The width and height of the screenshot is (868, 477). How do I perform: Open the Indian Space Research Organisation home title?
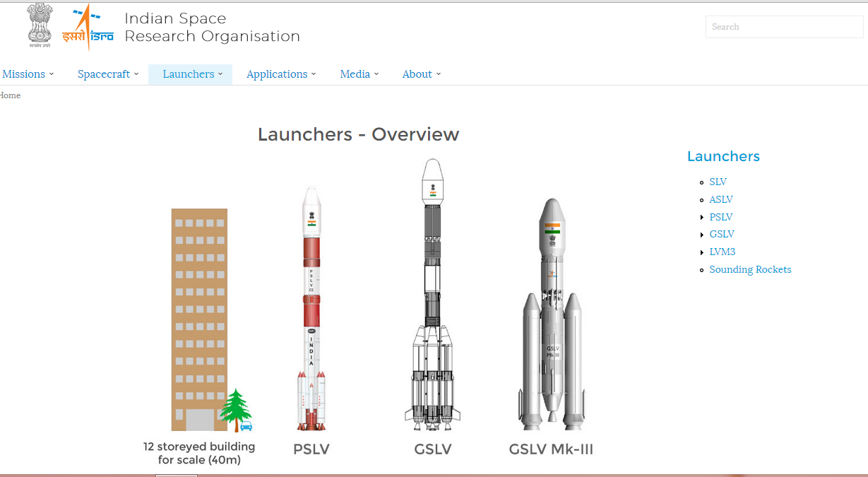[x=212, y=27]
